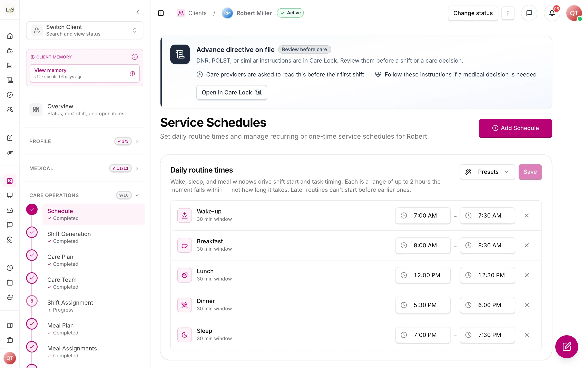
Task: Collapse the client sidebar with the back chevron
Action: [138, 12]
